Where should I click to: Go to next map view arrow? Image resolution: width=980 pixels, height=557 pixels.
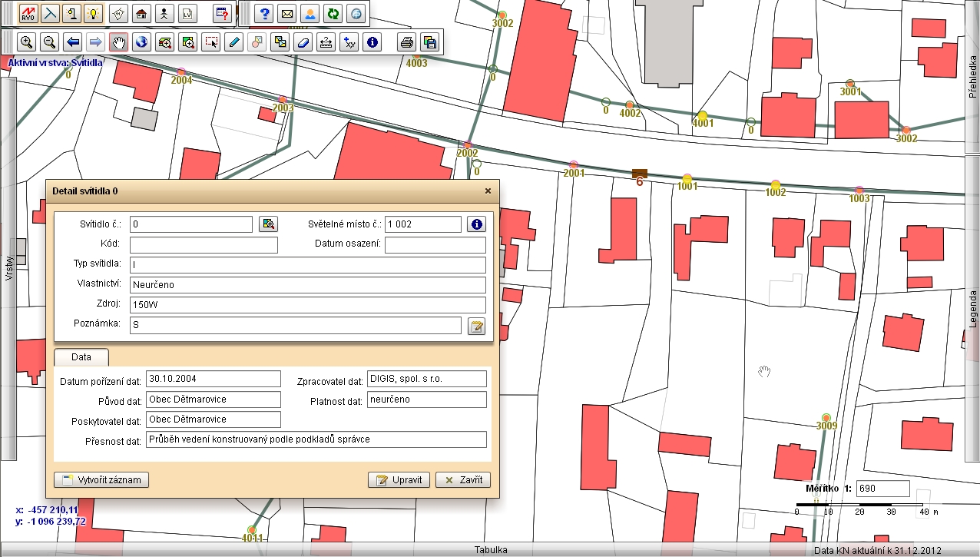pyautogui.click(x=95, y=42)
